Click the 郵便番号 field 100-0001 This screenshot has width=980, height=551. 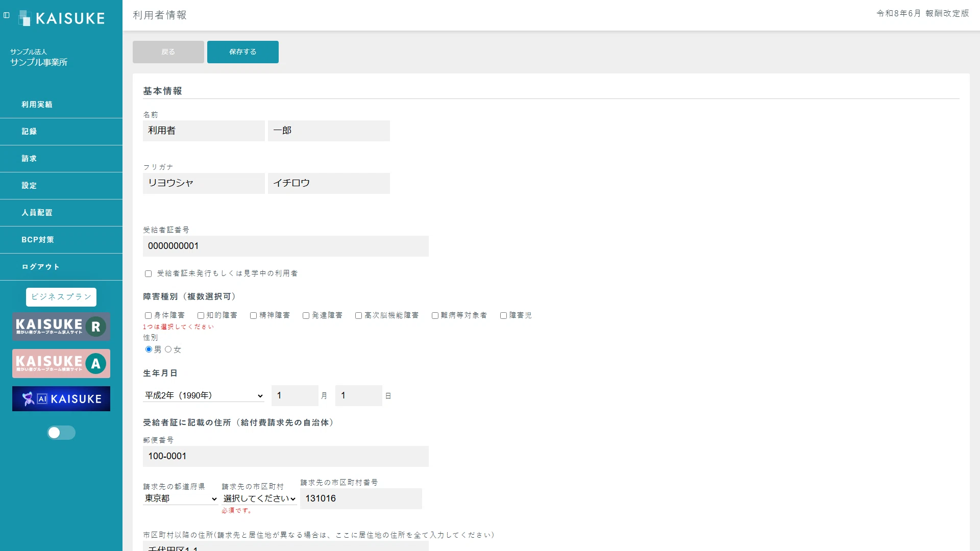point(286,456)
